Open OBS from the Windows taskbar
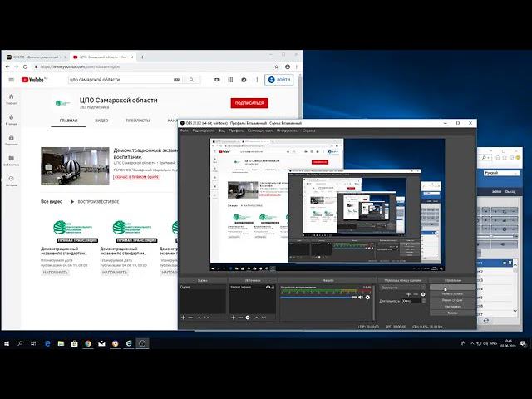The image size is (532, 399). 142,343
